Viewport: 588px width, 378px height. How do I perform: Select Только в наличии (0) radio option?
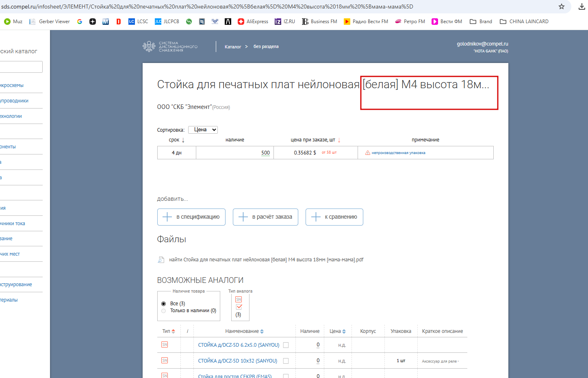tap(163, 311)
